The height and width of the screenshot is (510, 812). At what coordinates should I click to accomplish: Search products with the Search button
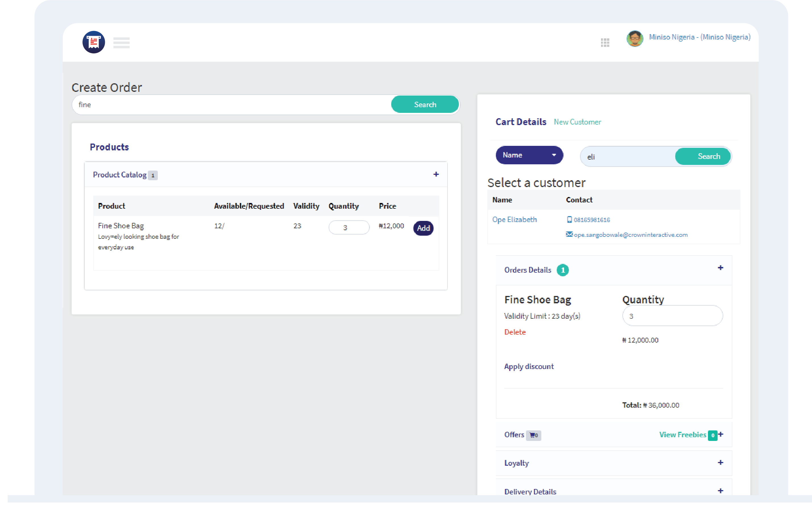click(x=425, y=105)
